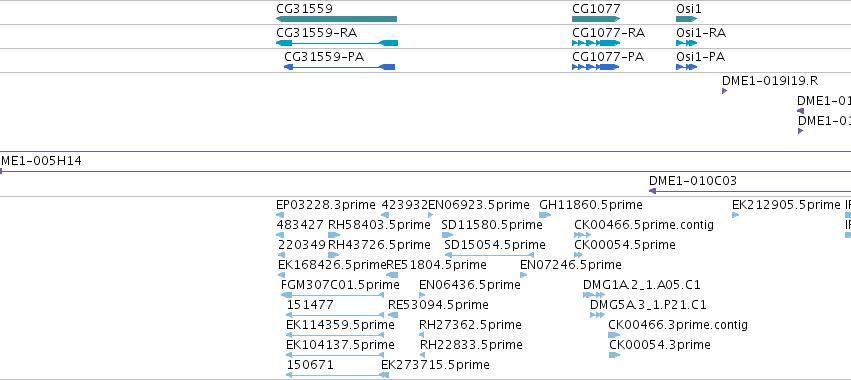The image size is (851, 380).
Task: Select the DMG1A.2_1.A05.C1 label
Action: click(642, 284)
